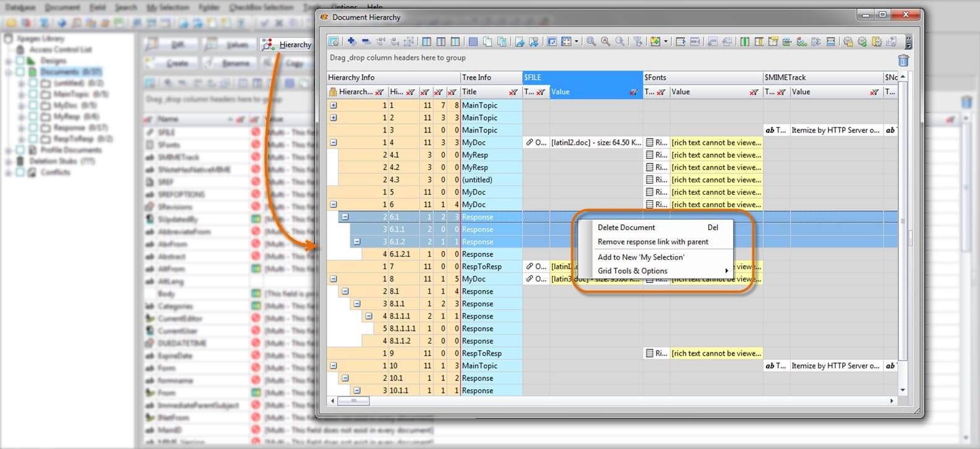This screenshot has height=449, width=980.
Task: Expand the first MainTopic row
Action: pos(333,105)
